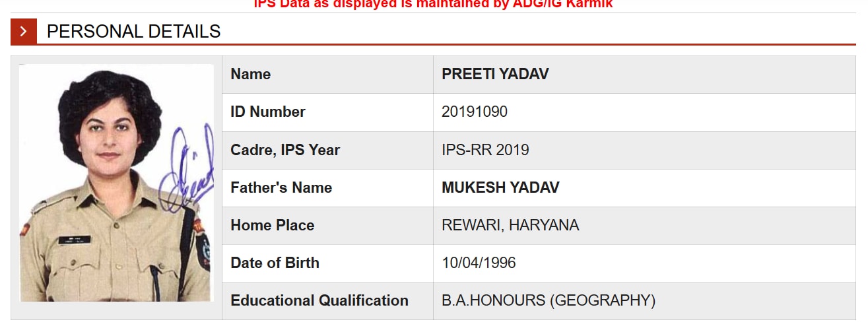Click the IPS-RR 2019 value
The height and width of the screenshot is (334, 868).
point(485,150)
